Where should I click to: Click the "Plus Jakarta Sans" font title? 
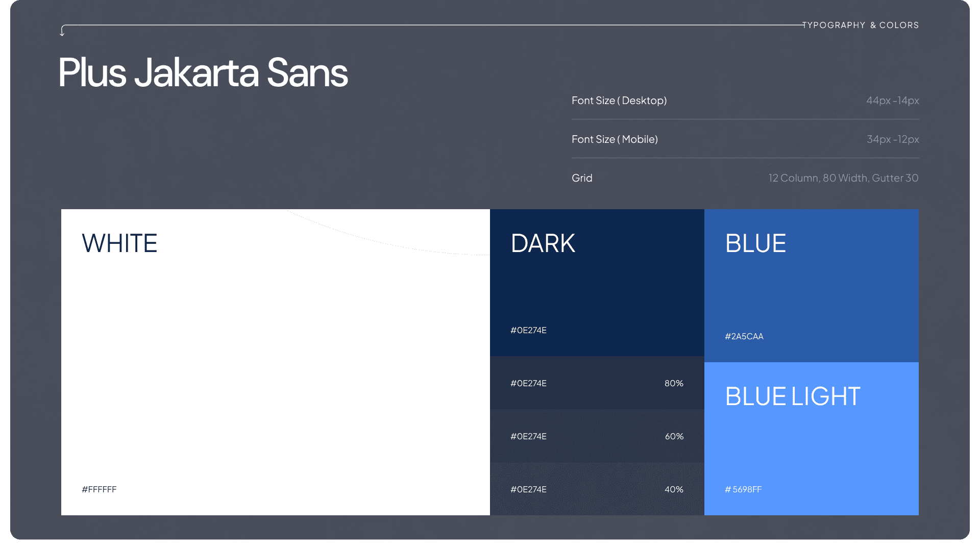(x=203, y=73)
